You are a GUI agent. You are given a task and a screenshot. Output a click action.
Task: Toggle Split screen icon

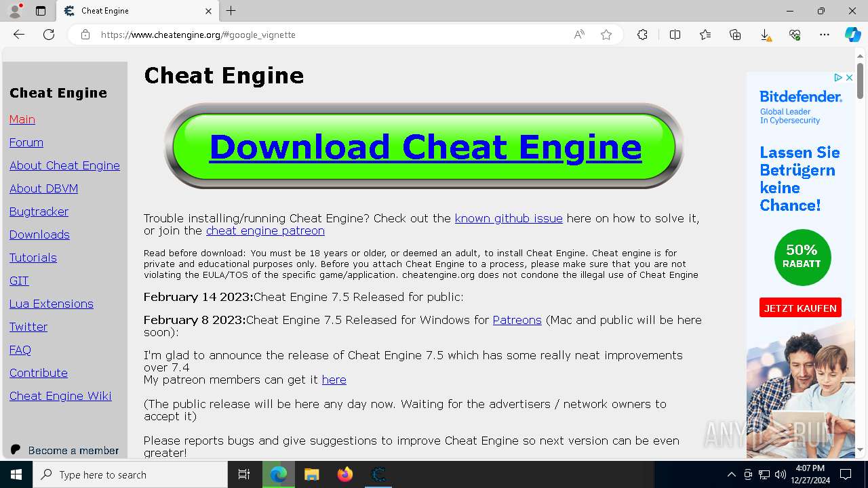(x=675, y=35)
